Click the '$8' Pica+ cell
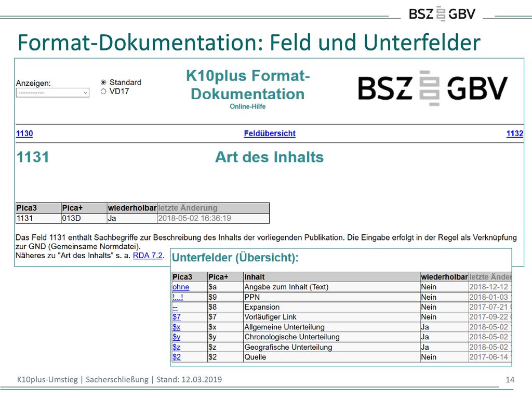This screenshot has height=399, width=532. 225,307
